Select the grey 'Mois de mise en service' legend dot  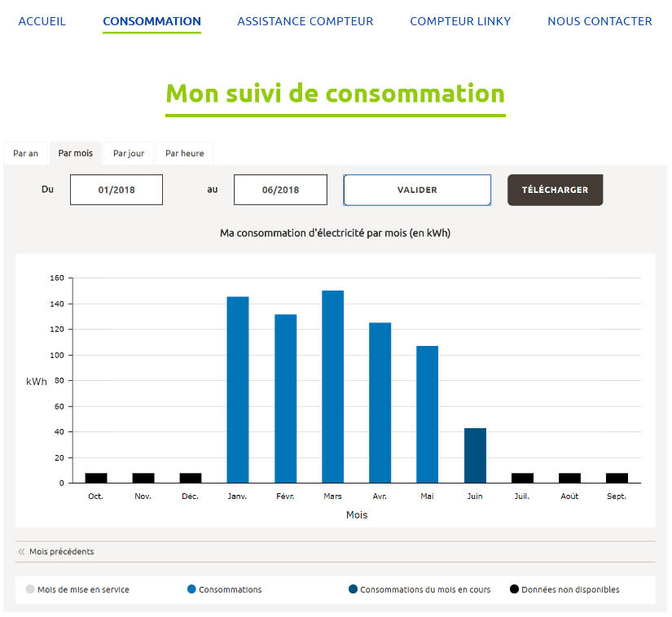31,589
